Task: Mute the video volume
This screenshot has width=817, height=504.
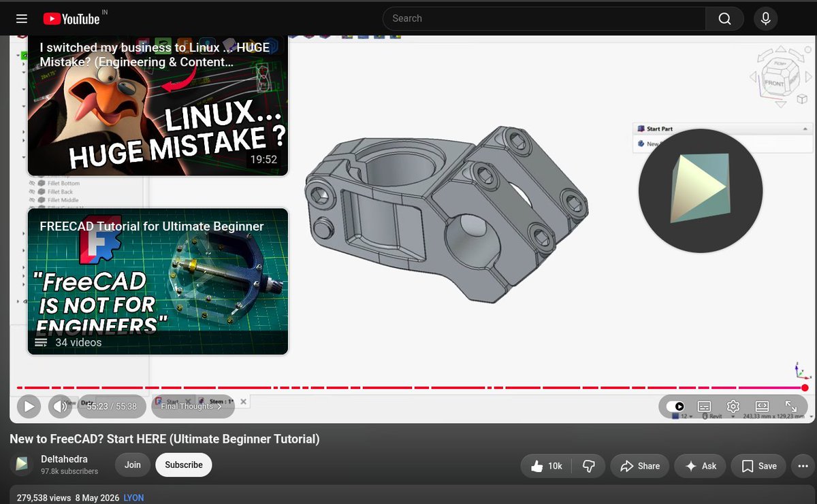Action: click(61, 407)
